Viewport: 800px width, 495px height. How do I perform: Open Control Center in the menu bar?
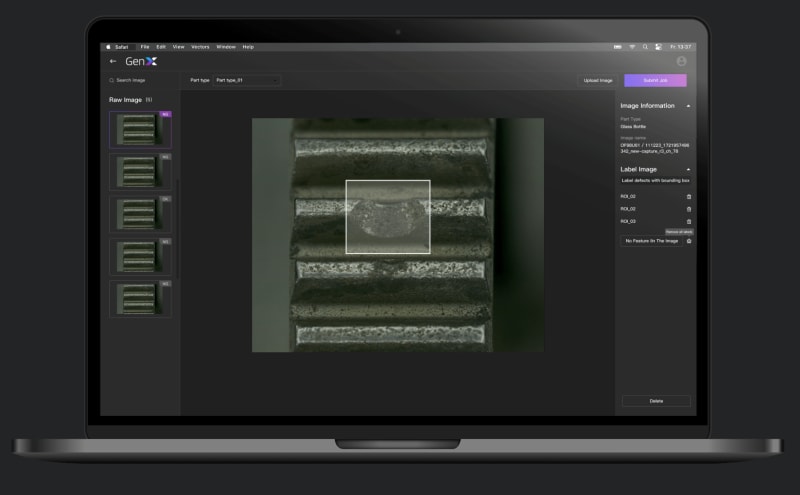[658, 47]
